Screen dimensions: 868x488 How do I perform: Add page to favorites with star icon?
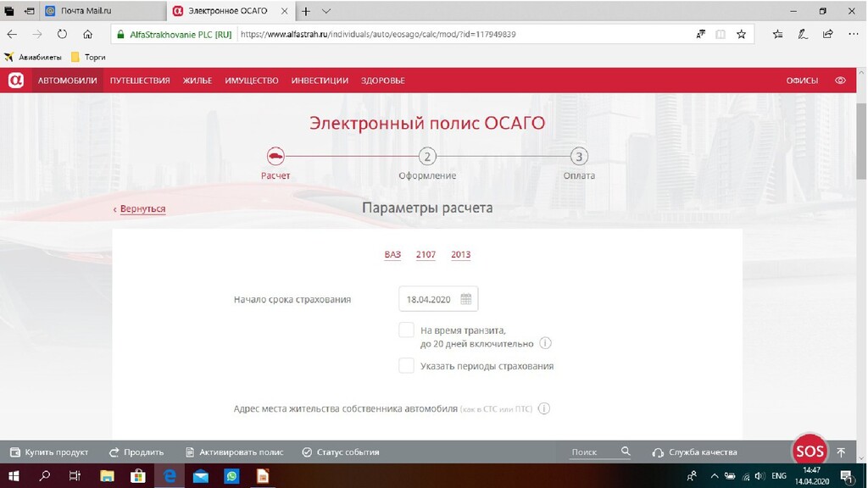click(x=741, y=34)
